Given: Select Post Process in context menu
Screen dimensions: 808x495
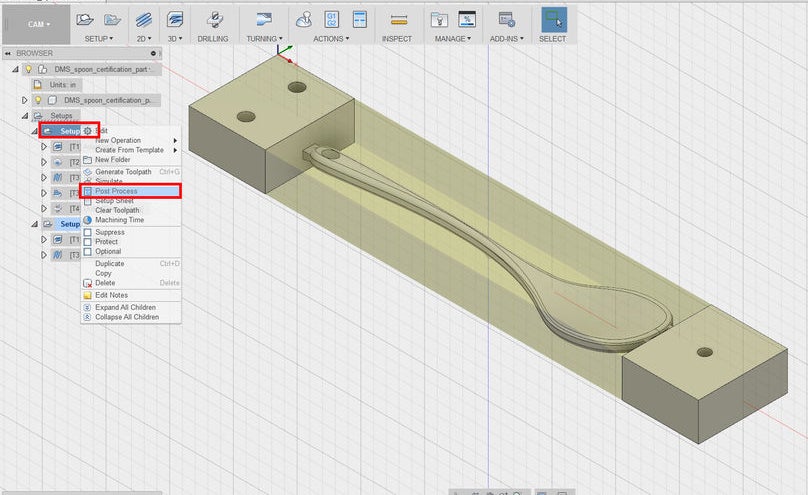Looking at the screenshot, I should click(131, 191).
